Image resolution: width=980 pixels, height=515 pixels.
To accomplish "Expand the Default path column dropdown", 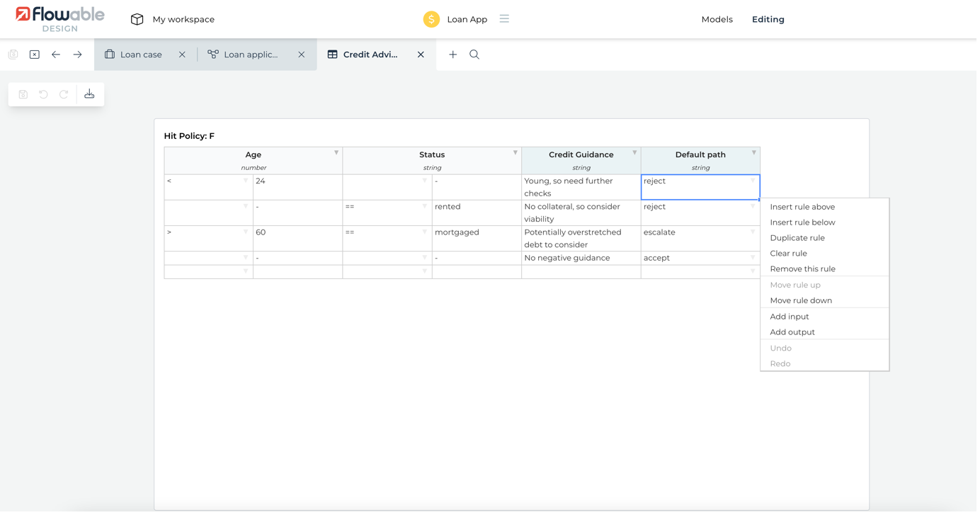I will point(754,153).
